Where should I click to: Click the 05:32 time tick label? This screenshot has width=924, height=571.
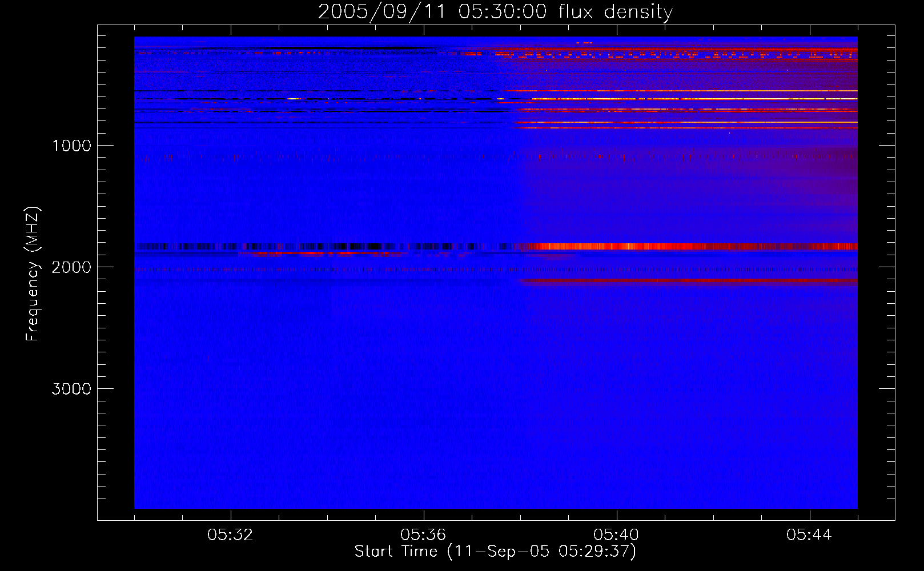tap(230, 535)
